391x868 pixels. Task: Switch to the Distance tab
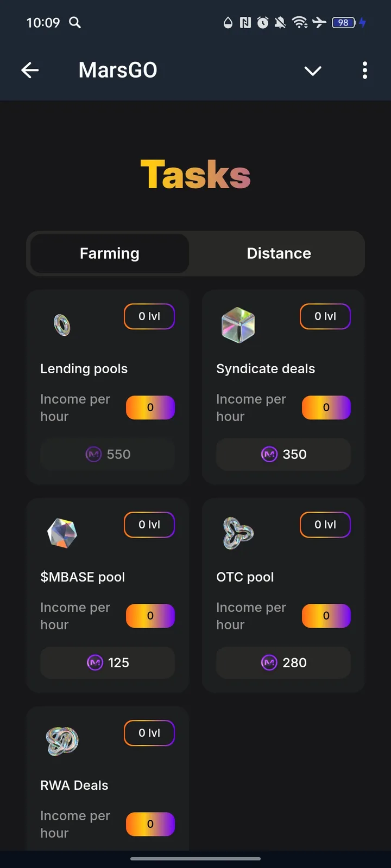(279, 253)
